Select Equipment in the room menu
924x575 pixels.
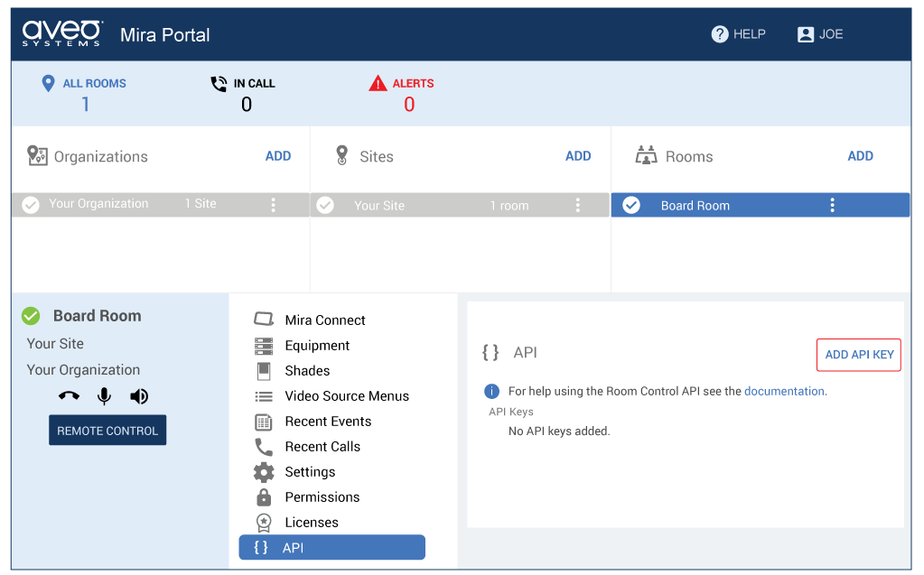click(317, 346)
